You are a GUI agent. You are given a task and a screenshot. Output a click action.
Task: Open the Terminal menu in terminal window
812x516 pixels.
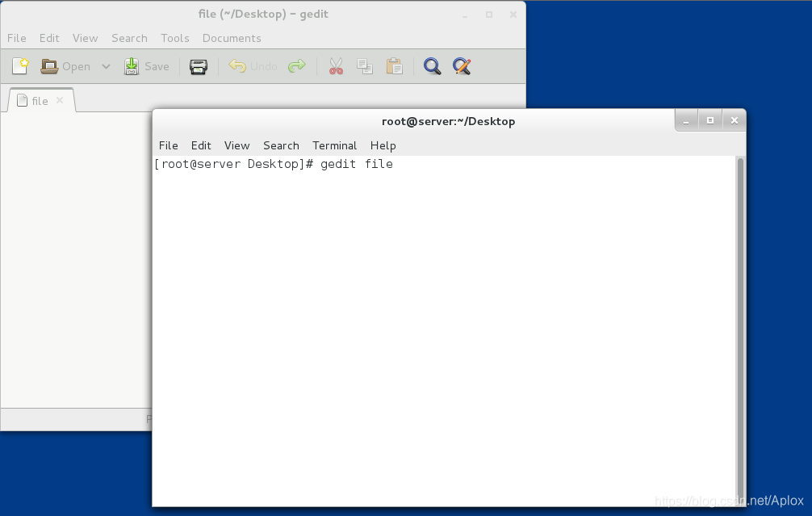point(334,145)
